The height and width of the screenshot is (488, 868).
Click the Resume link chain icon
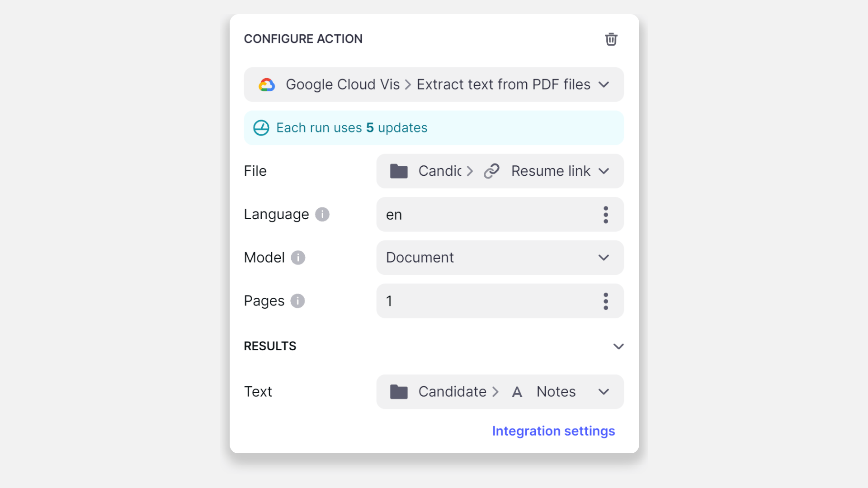[491, 171]
